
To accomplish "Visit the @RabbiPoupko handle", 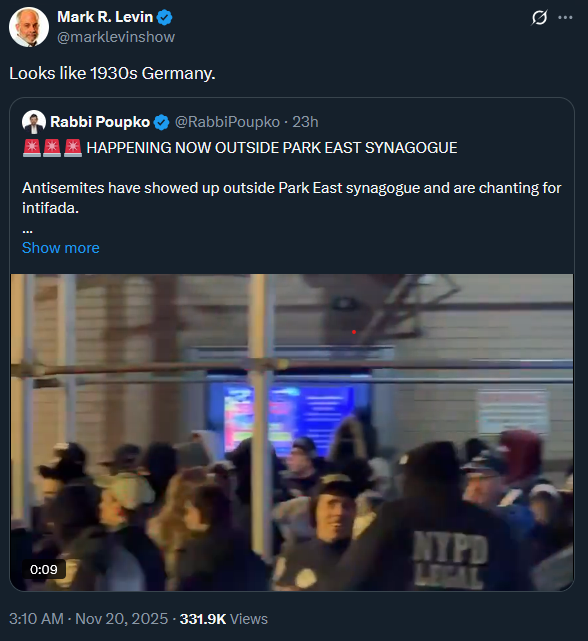I will click(x=227, y=122).
